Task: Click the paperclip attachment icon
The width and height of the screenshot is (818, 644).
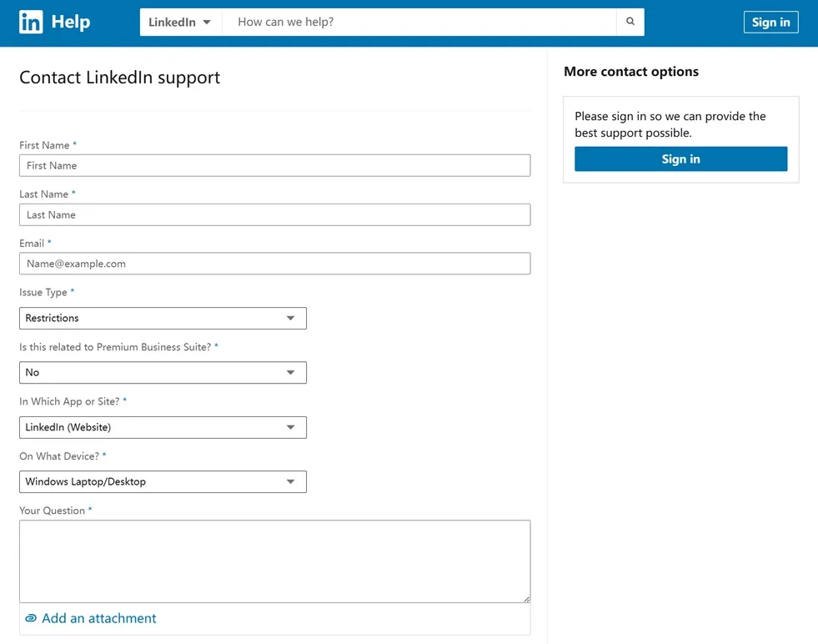Action: pos(31,618)
